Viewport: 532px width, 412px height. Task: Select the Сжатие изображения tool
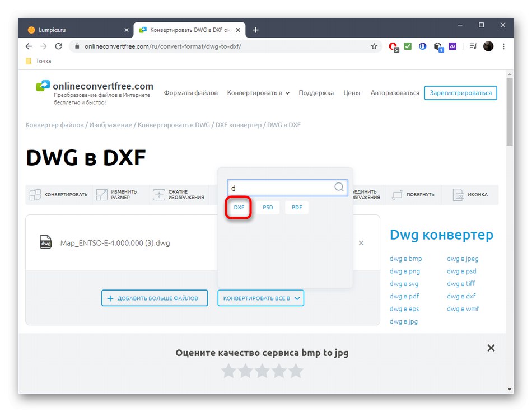point(179,195)
